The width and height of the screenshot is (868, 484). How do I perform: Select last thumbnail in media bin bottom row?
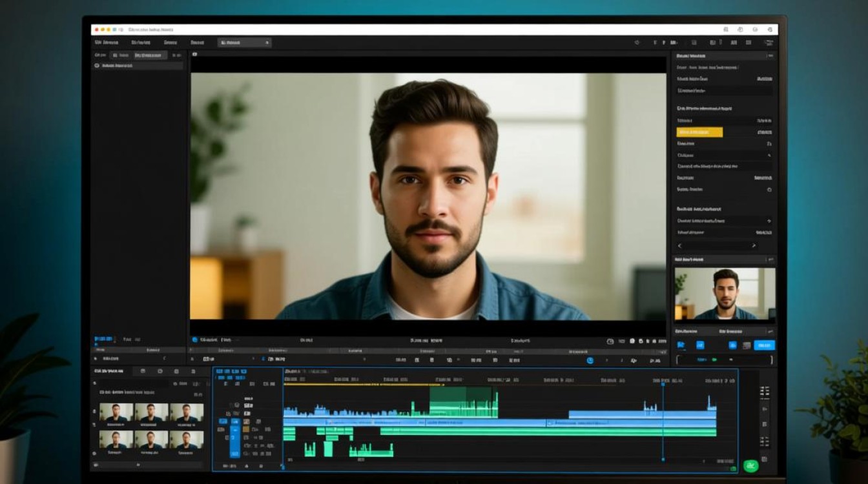[187, 439]
